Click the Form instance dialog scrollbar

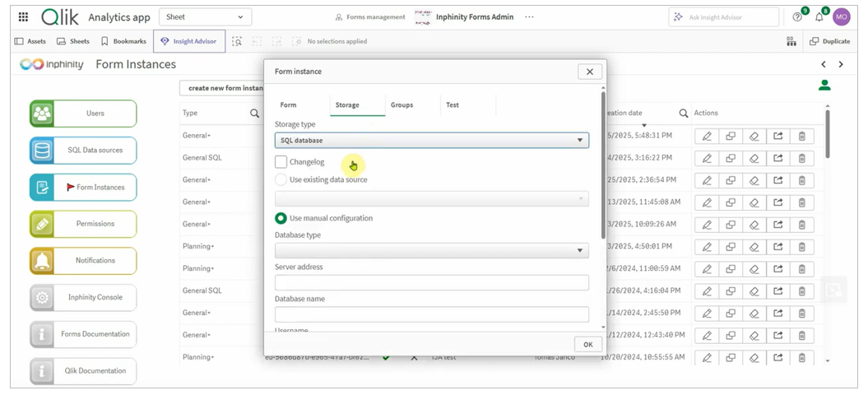click(603, 165)
